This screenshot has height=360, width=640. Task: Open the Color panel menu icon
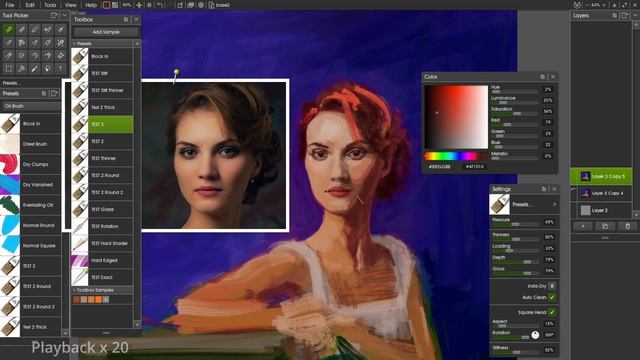click(x=542, y=76)
